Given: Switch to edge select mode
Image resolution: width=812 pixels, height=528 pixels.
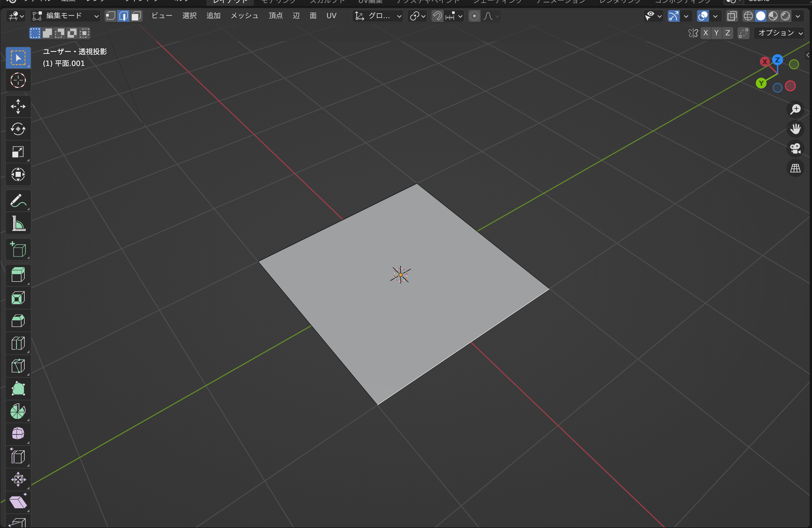Looking at the screenshot, I should point(124,16).
